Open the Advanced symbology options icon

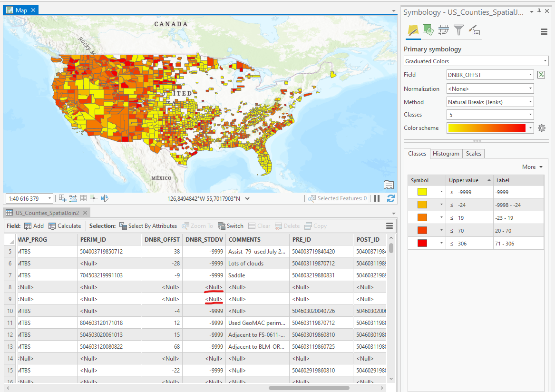(x=474, y=30)
